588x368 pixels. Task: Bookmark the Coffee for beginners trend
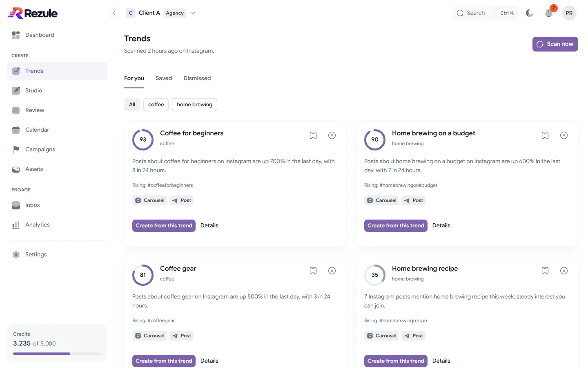click(x=313, y=135)
